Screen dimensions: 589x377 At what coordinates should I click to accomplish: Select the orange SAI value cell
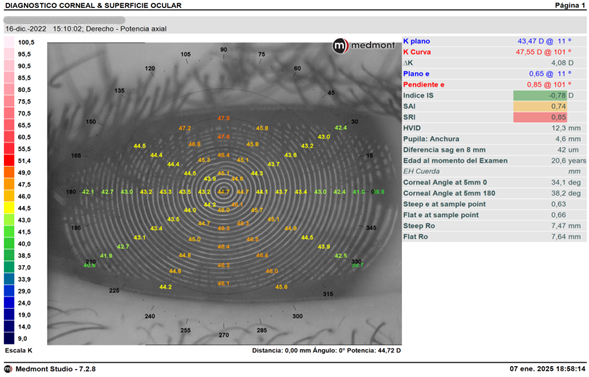tap(540, 106)
